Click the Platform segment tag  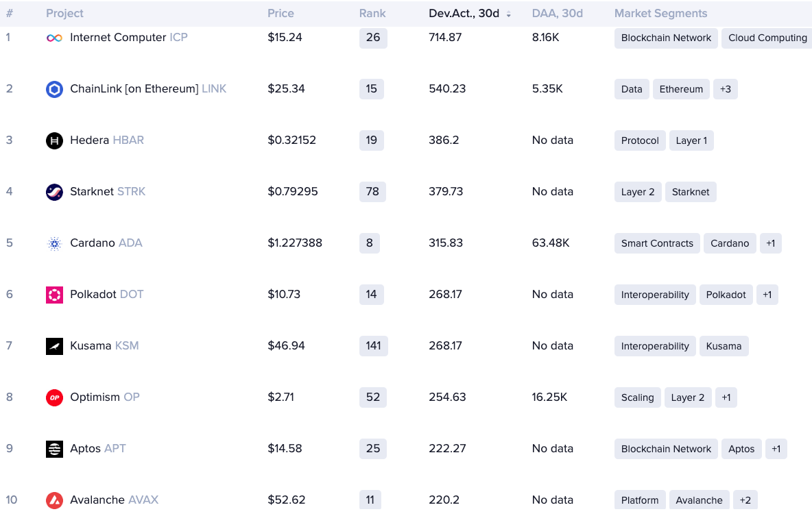(640, 500)
